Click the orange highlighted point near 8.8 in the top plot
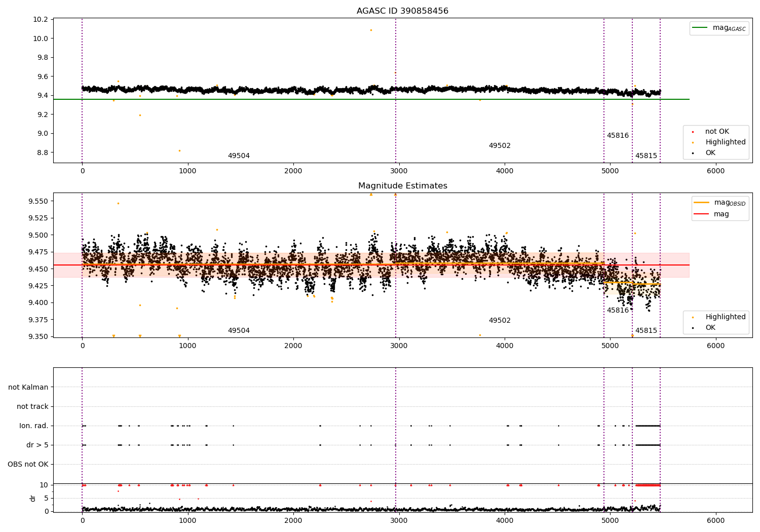The width and height of the screenshot is (760, 532). [x=179, y=150]
